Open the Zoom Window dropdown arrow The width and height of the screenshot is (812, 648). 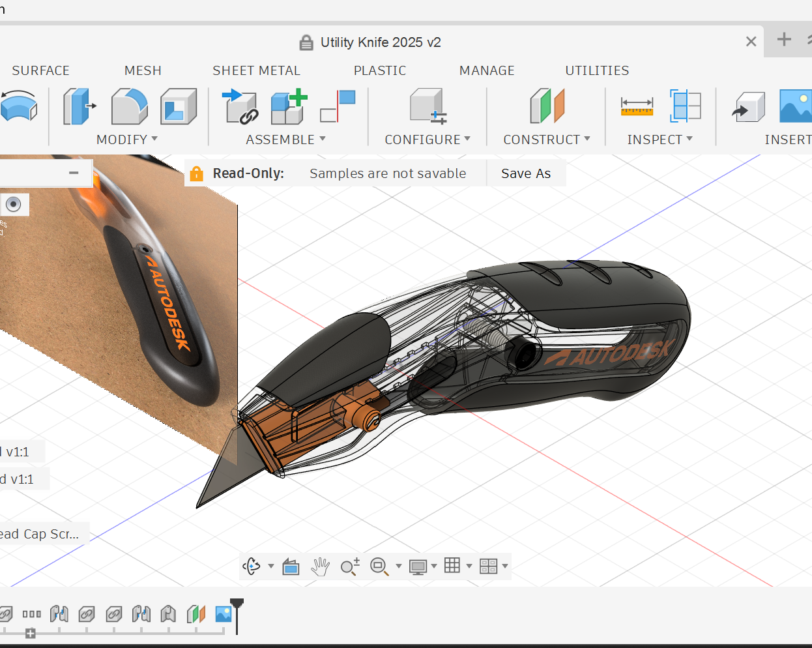pyautogui.click(x=399, y=567)
